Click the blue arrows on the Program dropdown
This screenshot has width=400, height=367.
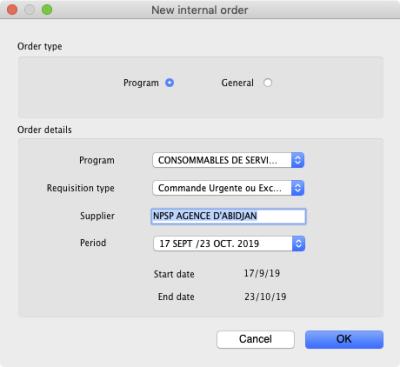pyautogui.click(x=298, y=160)
